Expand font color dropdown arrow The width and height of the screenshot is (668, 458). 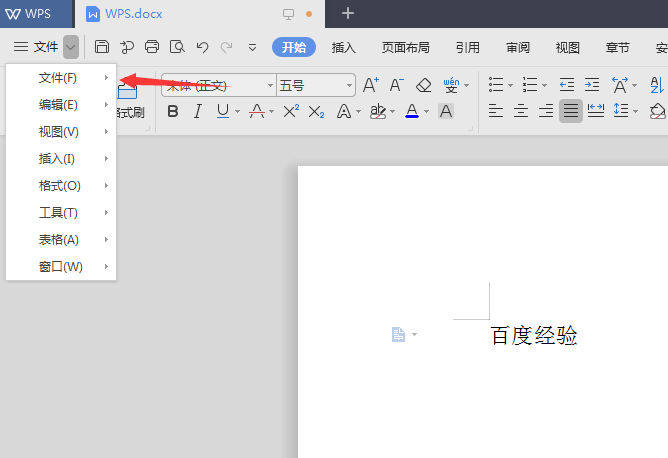pos(426,112)
